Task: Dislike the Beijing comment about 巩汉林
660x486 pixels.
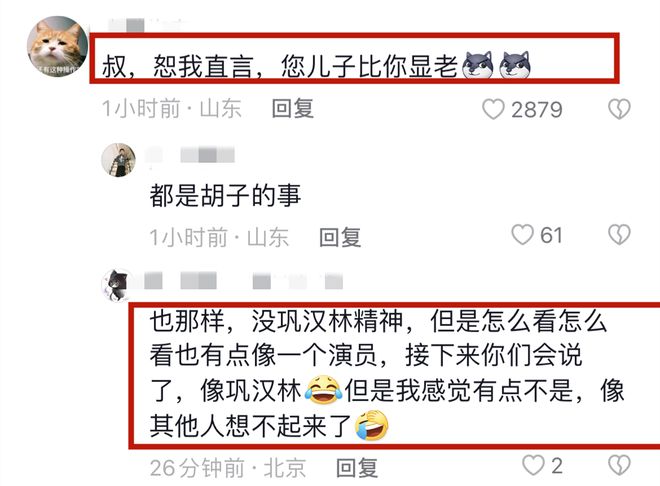Action: coord(619,465)
